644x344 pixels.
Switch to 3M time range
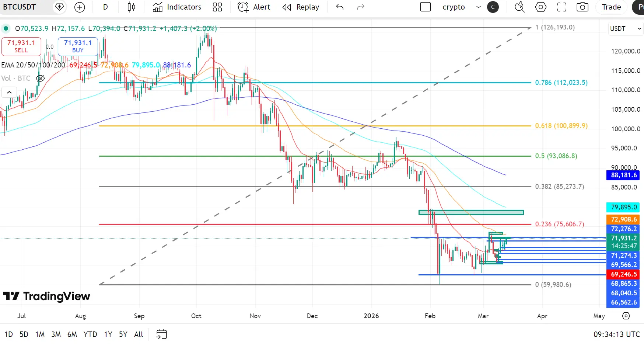(x=56, y=334)
